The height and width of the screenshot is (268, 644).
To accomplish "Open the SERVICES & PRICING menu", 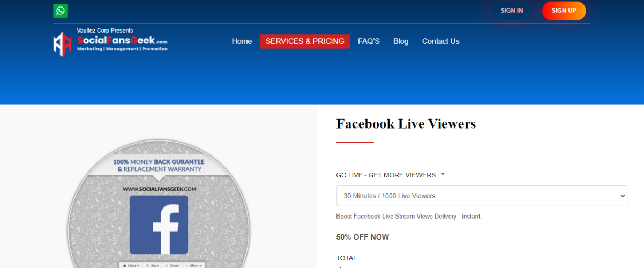I will [305, 41].
